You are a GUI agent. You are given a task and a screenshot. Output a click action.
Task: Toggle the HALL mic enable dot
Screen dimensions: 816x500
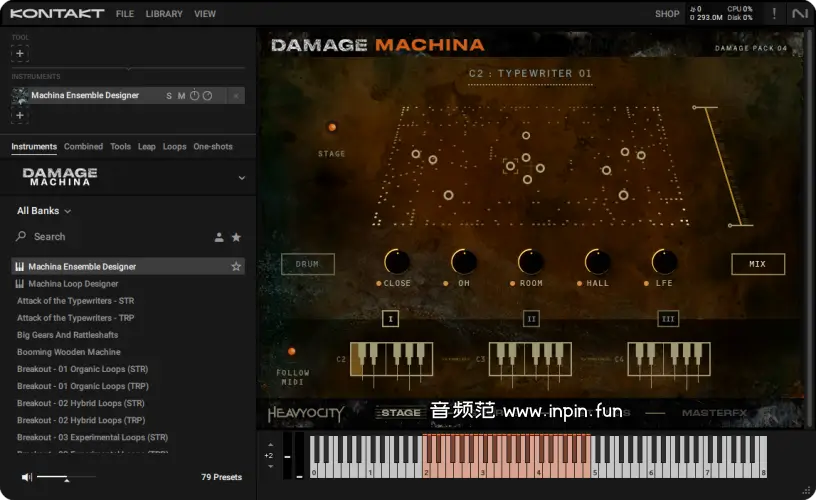pos(579,284)
